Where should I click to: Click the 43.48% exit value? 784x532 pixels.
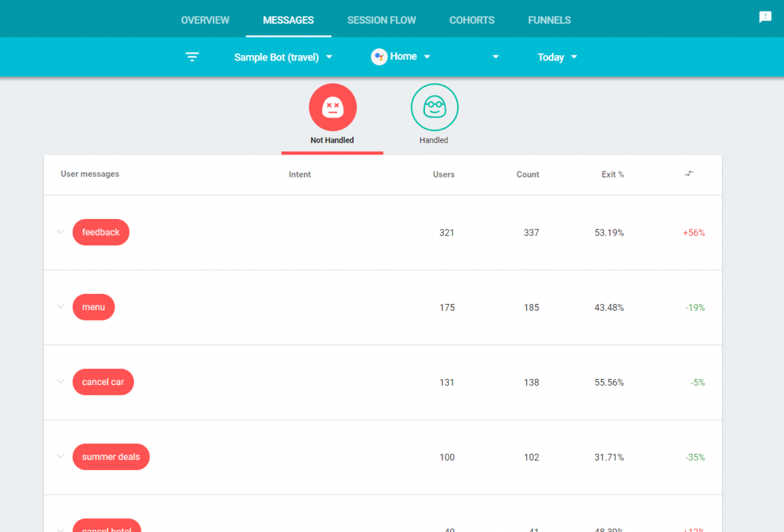609,308
